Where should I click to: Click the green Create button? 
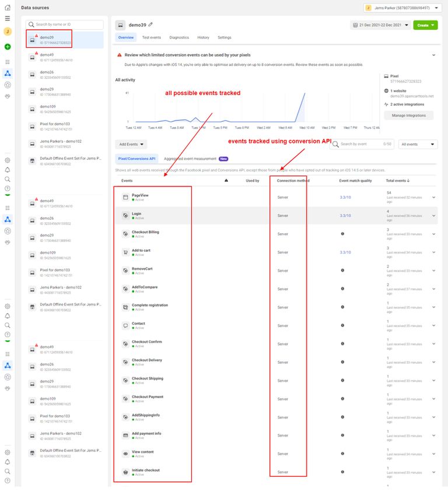tap(425, 25)
